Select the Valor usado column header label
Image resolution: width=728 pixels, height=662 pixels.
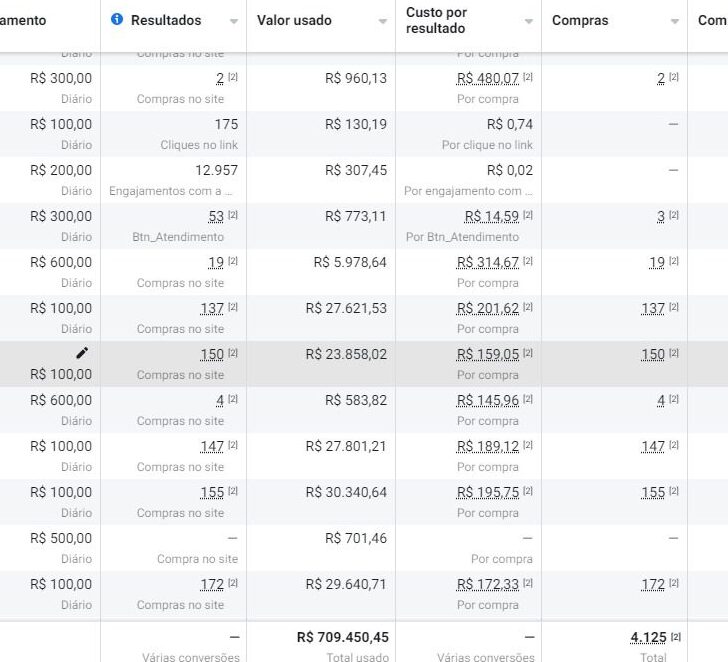click(294, 20)
